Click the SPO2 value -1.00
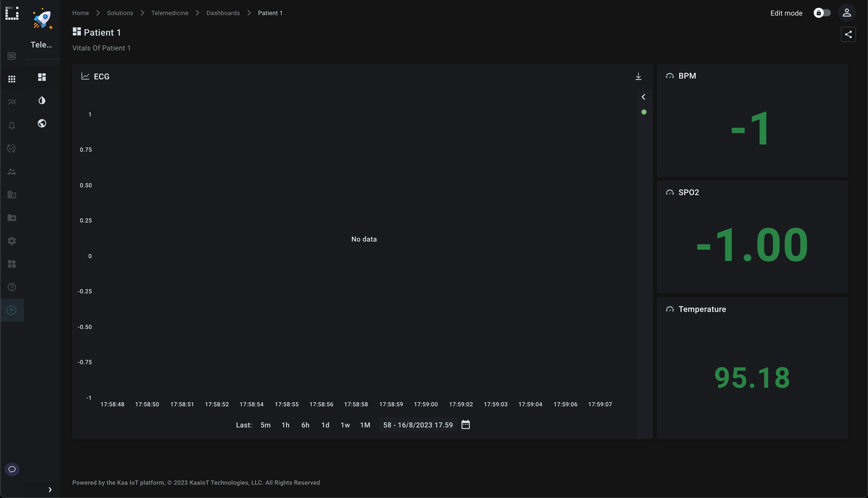The height and width of the screenshot is (498, 868). (x=752, y=245)
